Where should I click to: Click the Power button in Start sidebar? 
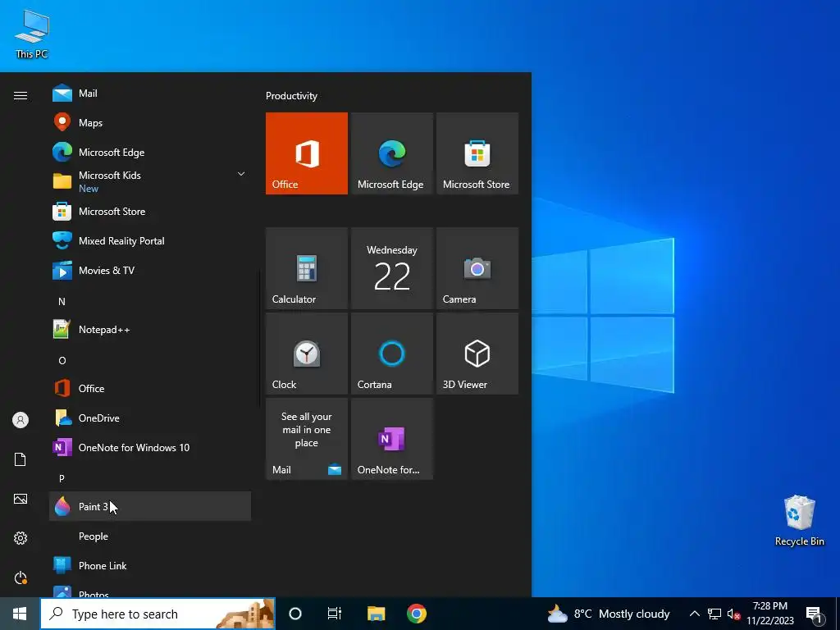(21, 577)
